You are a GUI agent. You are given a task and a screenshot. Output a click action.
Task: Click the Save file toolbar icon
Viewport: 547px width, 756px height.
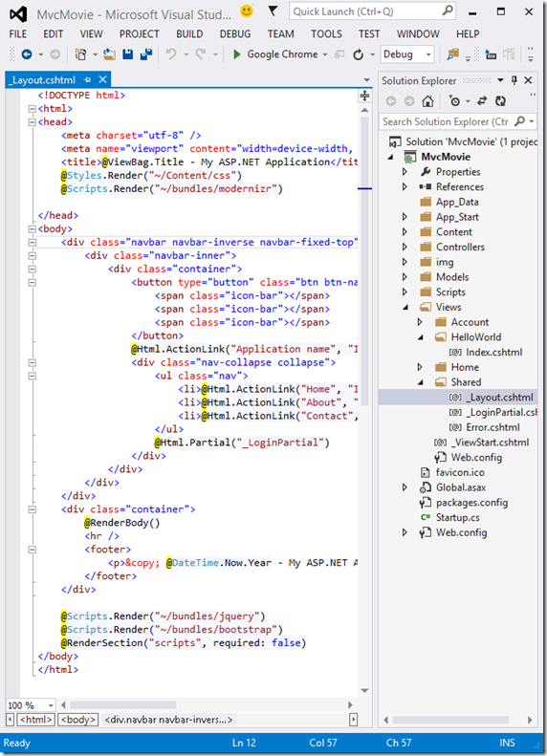[x=128, y=54]
